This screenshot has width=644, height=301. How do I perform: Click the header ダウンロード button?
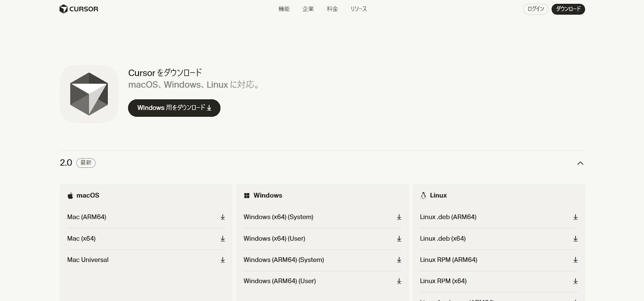coord(568,9)
